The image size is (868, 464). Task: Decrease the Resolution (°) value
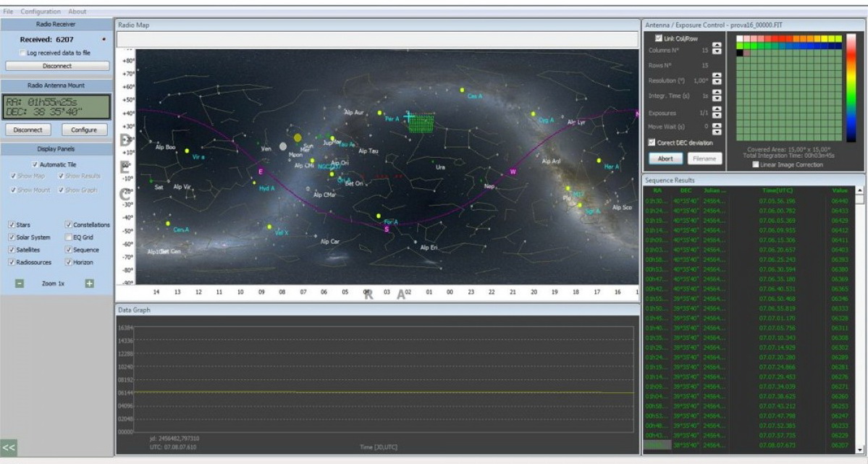717,82
